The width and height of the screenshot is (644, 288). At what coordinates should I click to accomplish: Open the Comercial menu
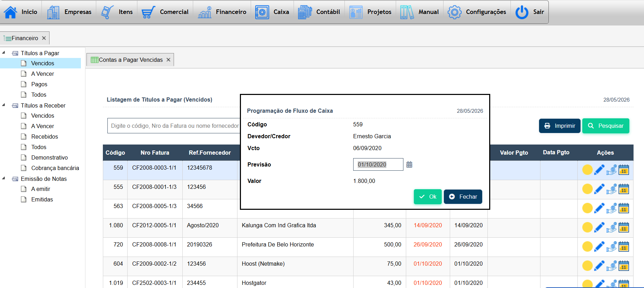pos(165,12)
